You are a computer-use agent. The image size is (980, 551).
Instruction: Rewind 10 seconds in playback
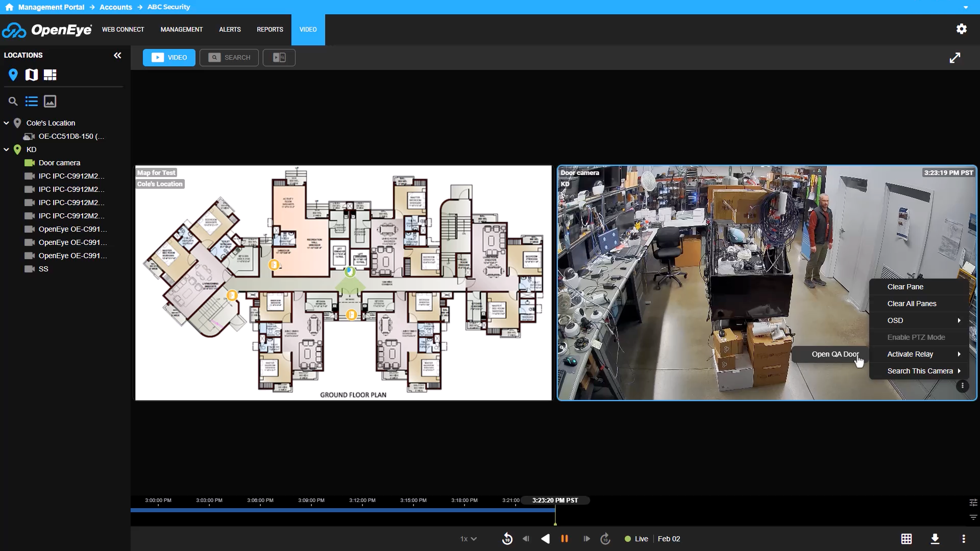click(507, 539)
